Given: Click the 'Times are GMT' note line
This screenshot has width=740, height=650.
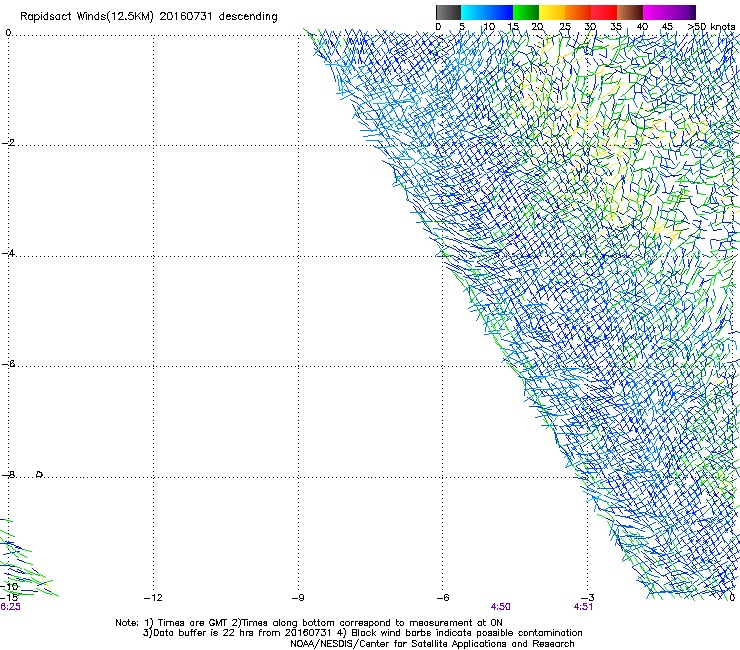Looking at the screenshot, I should point(309,623).
